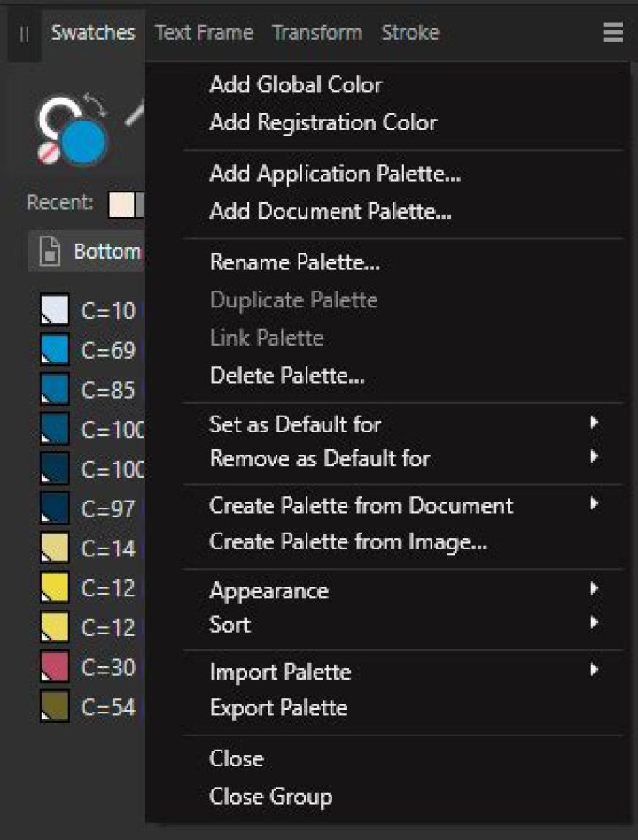The width and height of the screenshot is (638, 840).
Task: Pick the gray recent color swatch
Action: click(x=140, y=204)
